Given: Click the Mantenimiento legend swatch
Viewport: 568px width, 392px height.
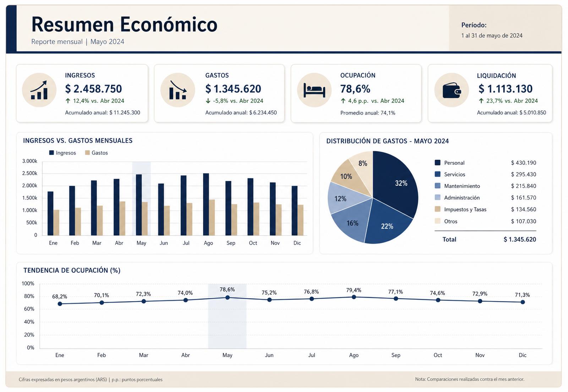Looking at the screenshot, I should (437, 186).
